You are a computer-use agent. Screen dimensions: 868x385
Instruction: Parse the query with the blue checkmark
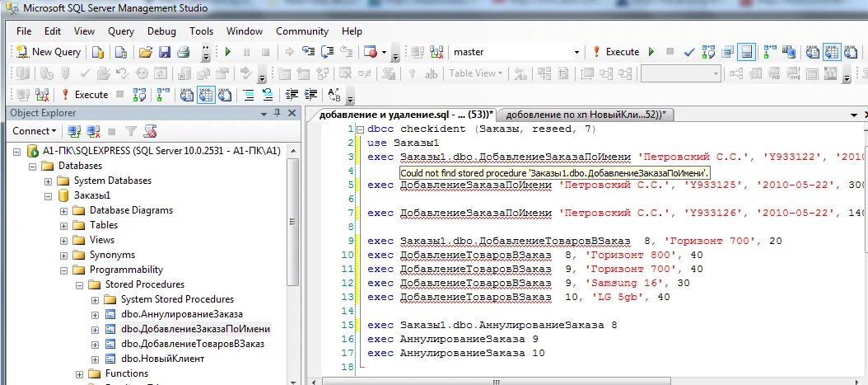689,52
